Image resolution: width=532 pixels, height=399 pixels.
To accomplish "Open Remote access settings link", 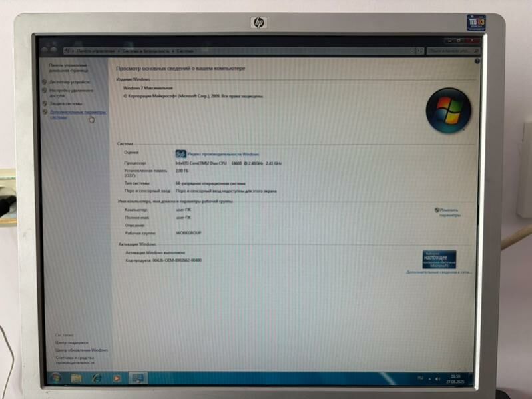I will click(71, 93).
